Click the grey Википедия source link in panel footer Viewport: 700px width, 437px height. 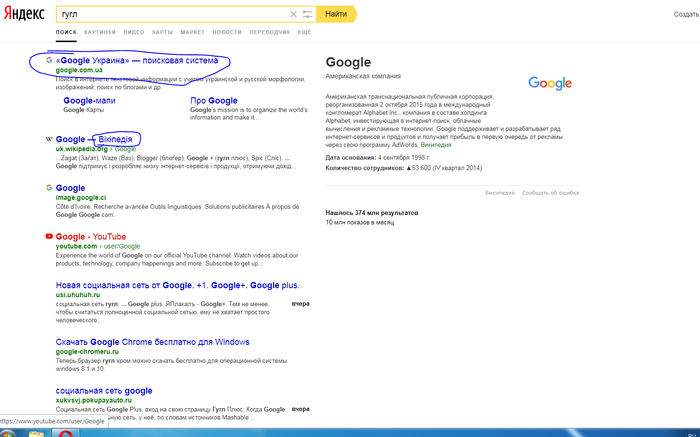pos(500,193)
